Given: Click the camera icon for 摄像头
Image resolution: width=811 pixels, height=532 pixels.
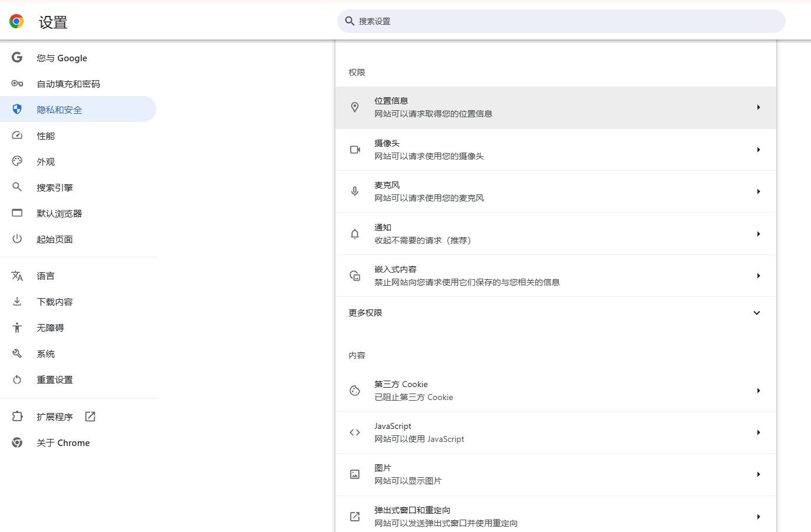Looking at the screenshot, I should 355,150.
